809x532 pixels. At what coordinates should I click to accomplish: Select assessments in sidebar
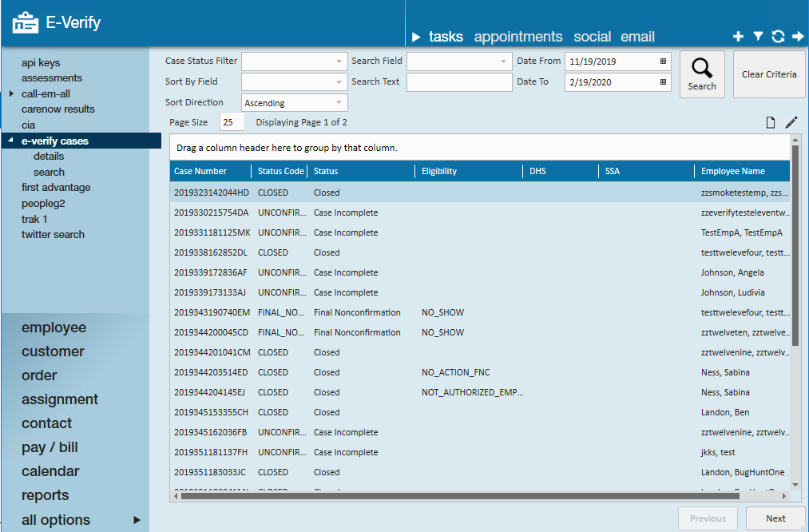(52, 78)
